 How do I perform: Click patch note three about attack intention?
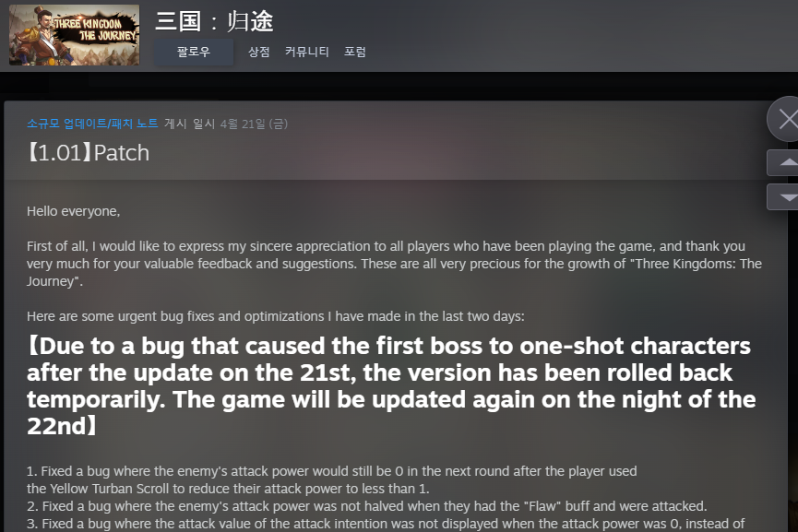pos(386,524)
